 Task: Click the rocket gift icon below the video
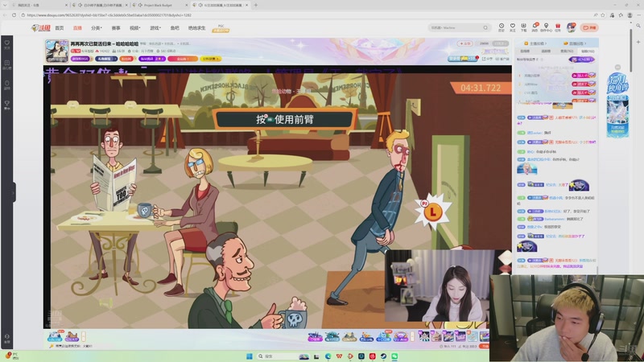[x=366, y=337]
